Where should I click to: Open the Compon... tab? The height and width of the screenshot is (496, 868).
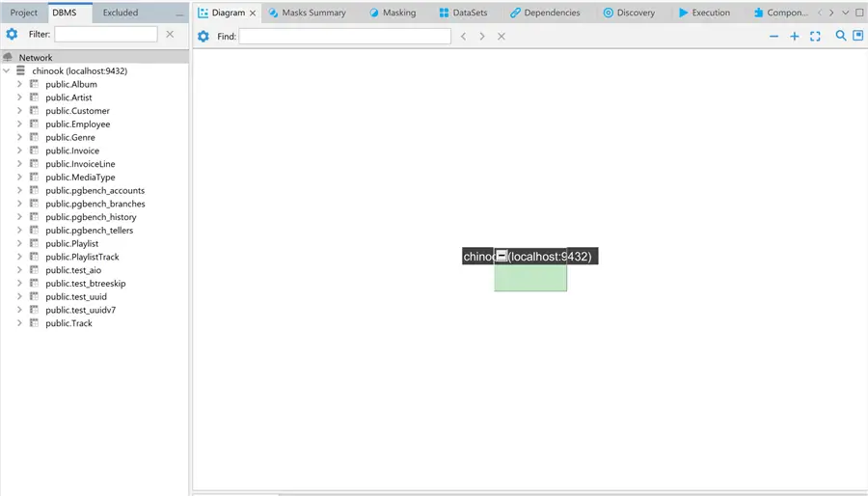click(x=780, y=13)
